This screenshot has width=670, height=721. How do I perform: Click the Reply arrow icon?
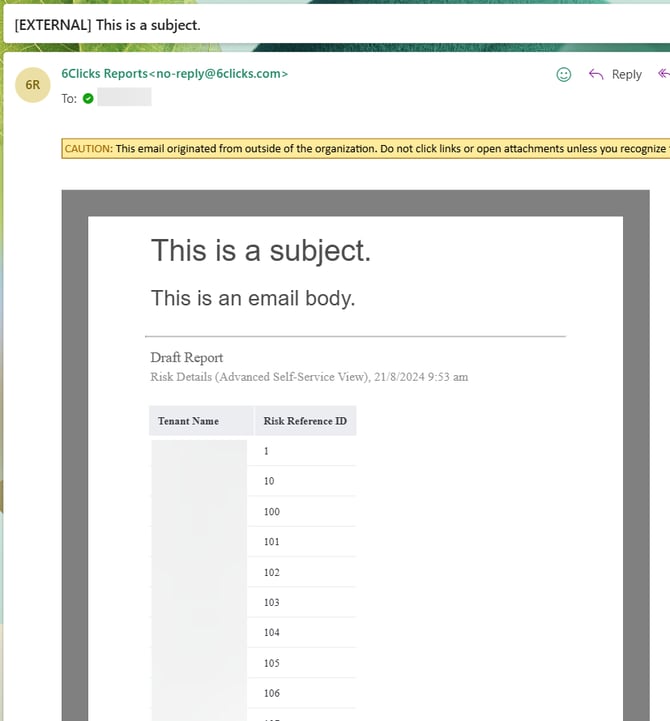pos(597,74)
